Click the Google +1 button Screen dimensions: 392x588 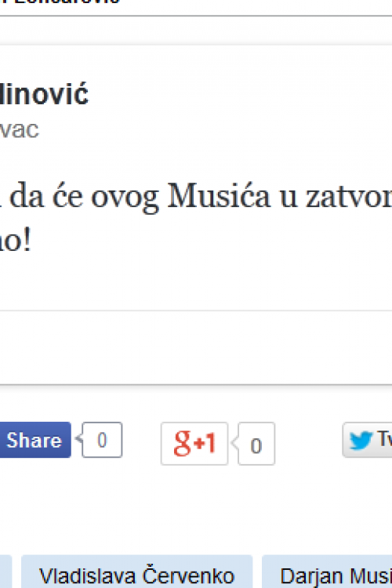[194, 444]
